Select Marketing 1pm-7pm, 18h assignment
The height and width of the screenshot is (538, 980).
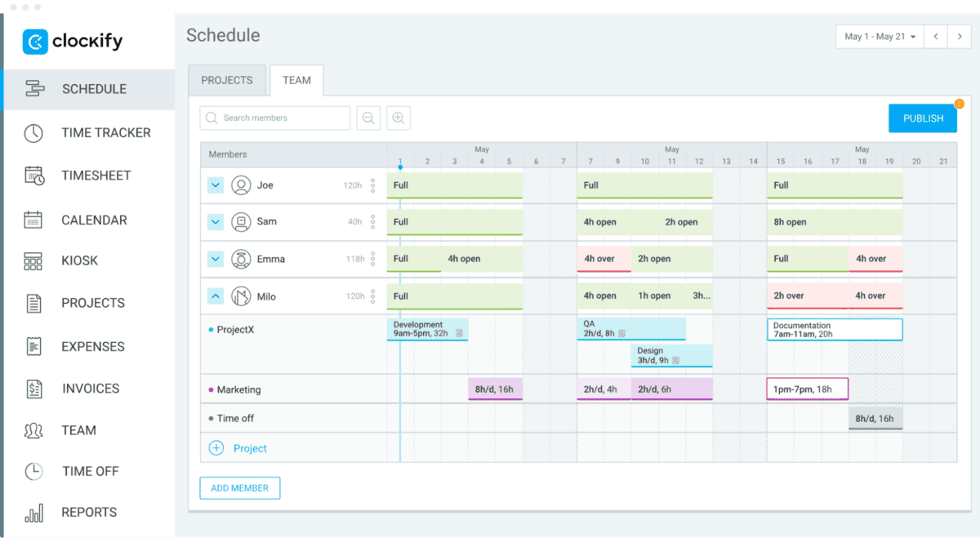pos(808,389)
